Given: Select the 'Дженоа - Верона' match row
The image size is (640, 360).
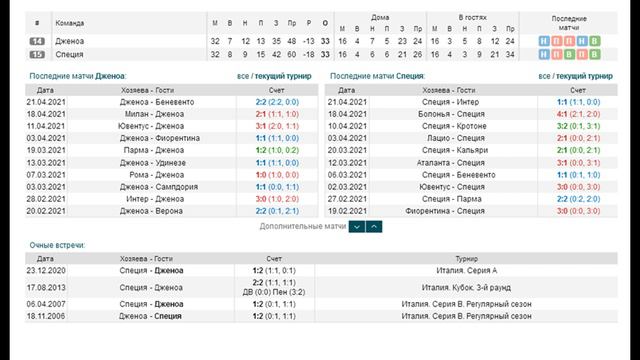Looking at the screenshot, I should point(171,211).
